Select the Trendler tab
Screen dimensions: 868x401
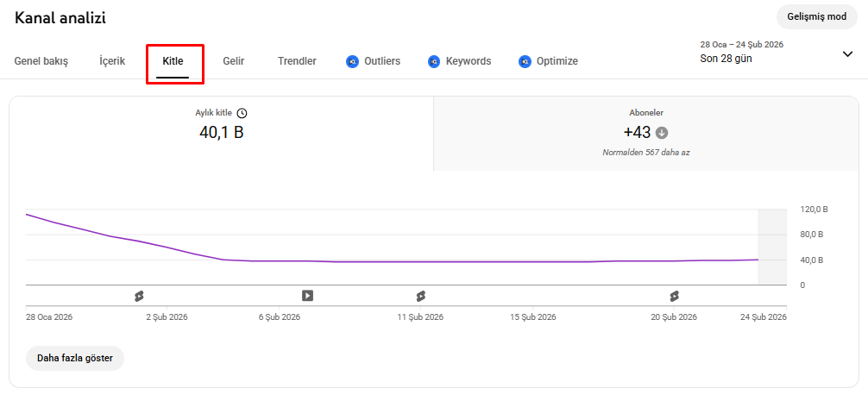pos(297,61)
